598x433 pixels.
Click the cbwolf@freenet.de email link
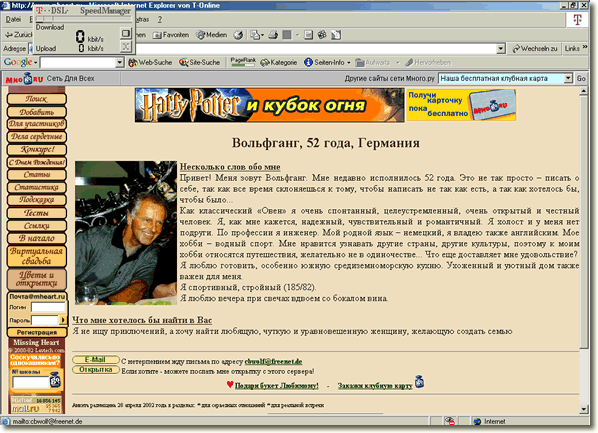(273, 361)
